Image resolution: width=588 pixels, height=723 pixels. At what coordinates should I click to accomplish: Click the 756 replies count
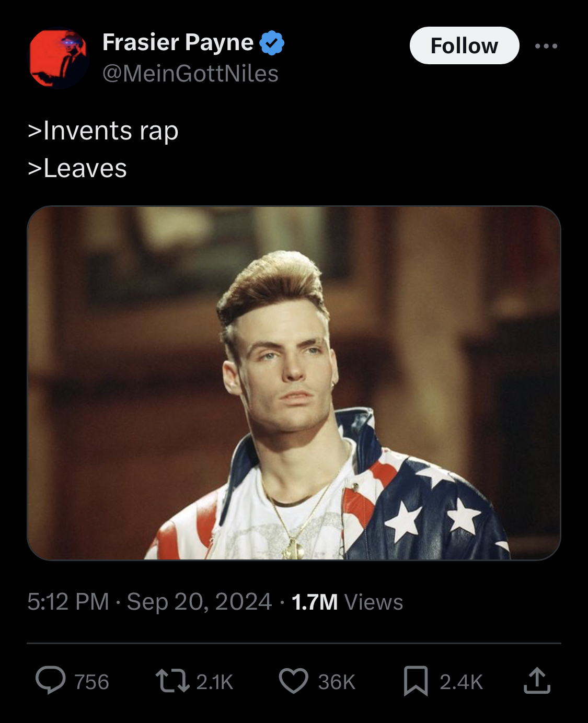(x=91, y=682)
